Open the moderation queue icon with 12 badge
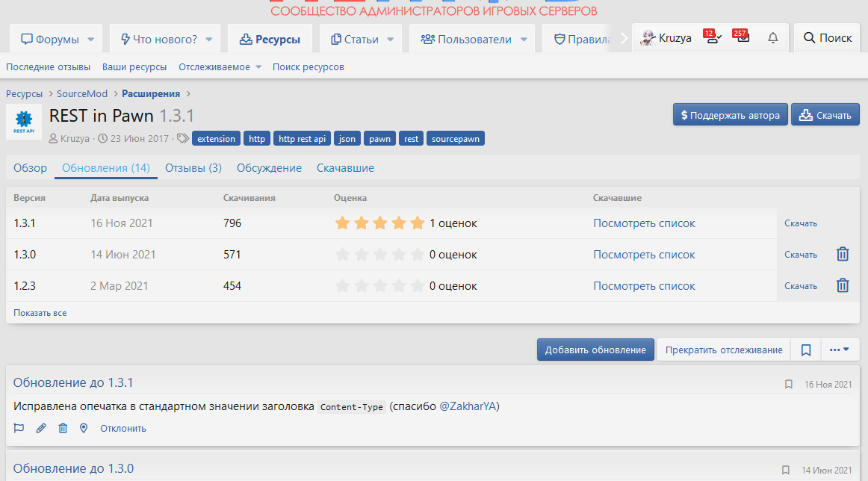The image size is (868, 481). tap(713, 38)
